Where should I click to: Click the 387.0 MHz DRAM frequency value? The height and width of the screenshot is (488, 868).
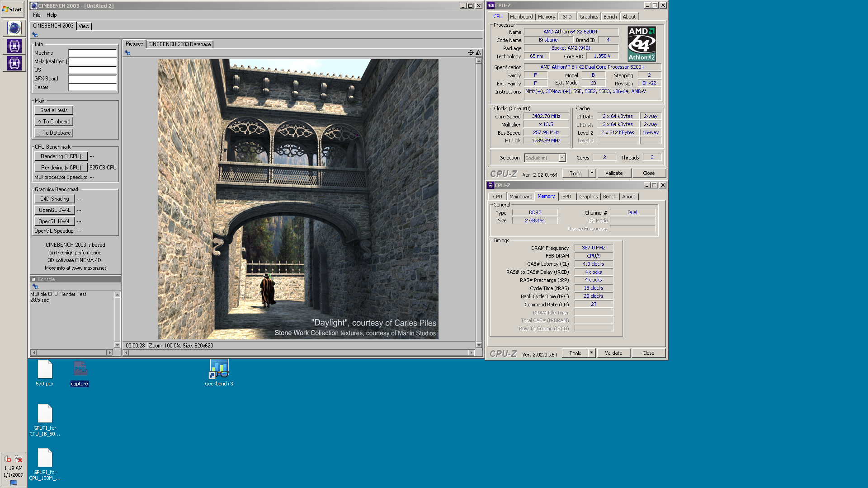click(594, 248)
